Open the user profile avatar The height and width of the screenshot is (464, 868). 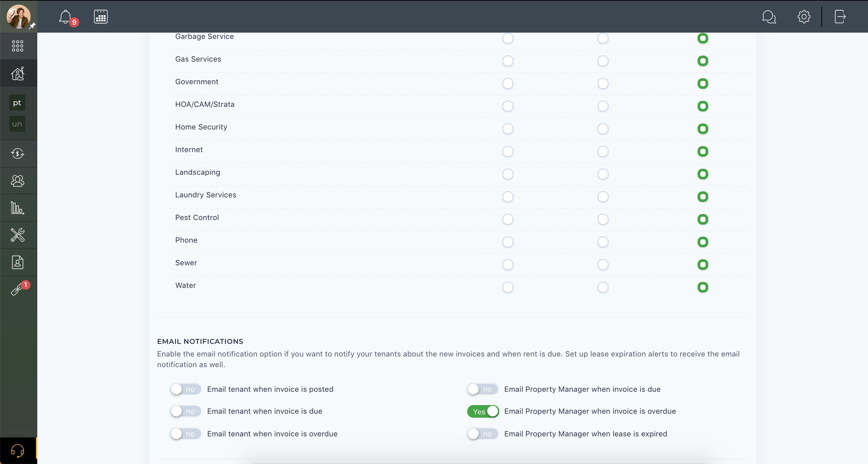click(x=19, y=17)
